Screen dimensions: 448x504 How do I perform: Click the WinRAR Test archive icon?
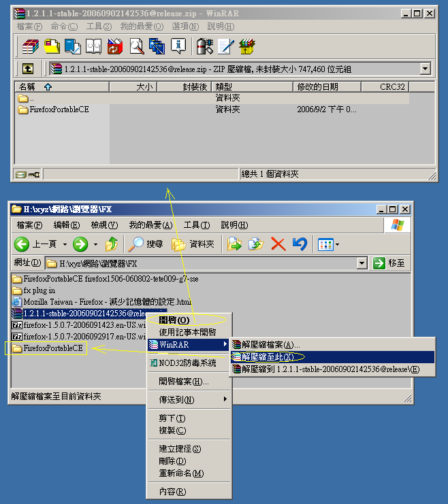[x=73, y=46]
